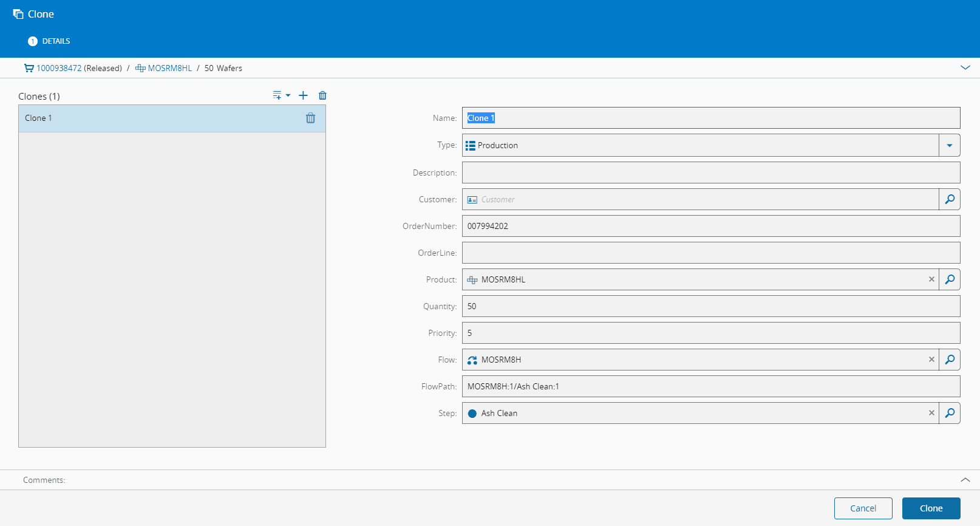Open the MOSRM8HL product link
The image size is (980, 526).
pyautogui.click(x=169, y=68)
